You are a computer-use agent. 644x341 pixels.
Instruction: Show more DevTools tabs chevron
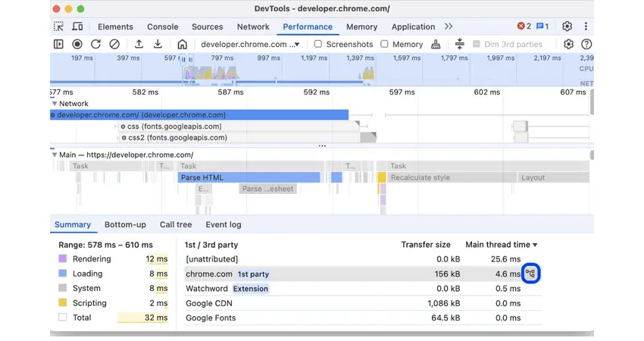(449, 27)
